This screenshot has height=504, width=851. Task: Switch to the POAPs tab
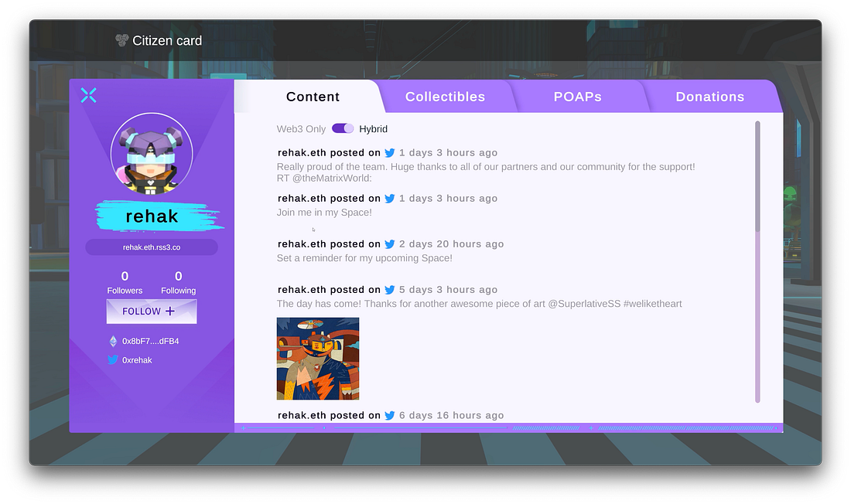coord(577,97)
